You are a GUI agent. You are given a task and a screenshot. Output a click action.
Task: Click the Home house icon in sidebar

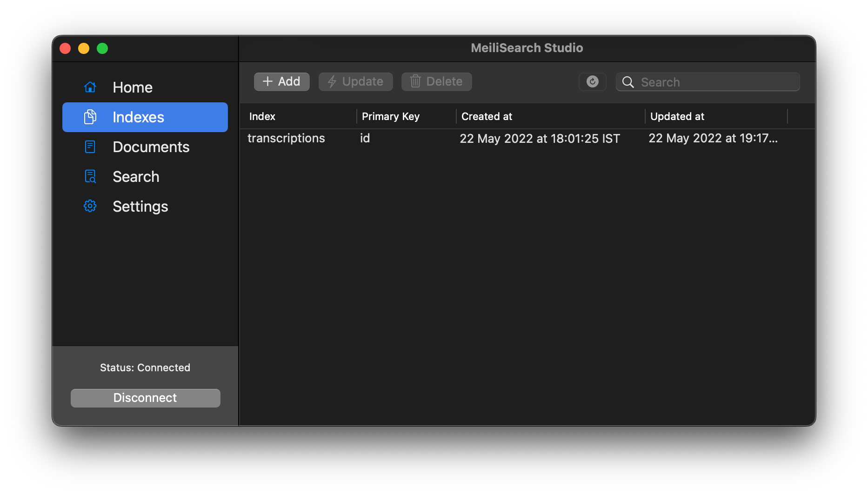pyautogui.click(x=90, y=87)
